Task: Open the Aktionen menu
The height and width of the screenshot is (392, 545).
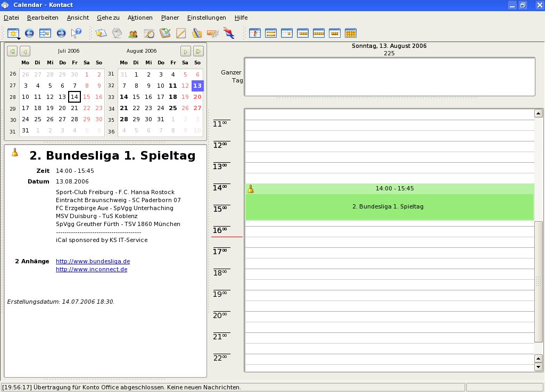Action: tap(140, 18)
